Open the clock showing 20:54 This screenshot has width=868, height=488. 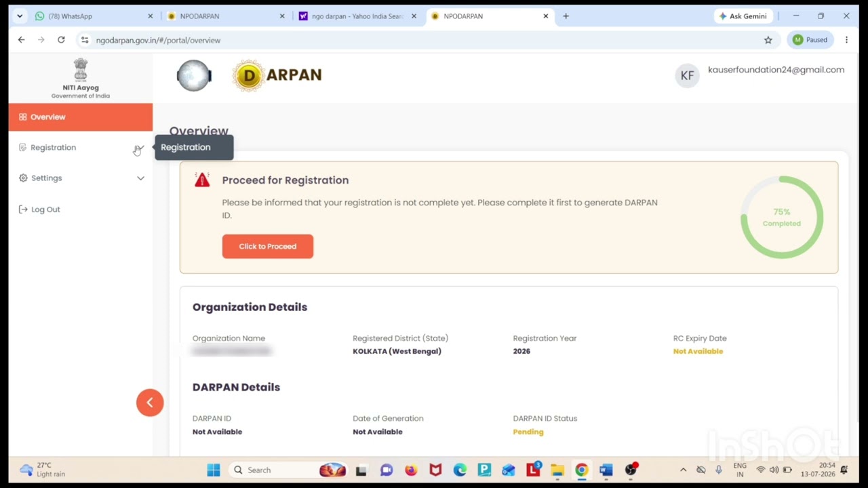(818, 470)
